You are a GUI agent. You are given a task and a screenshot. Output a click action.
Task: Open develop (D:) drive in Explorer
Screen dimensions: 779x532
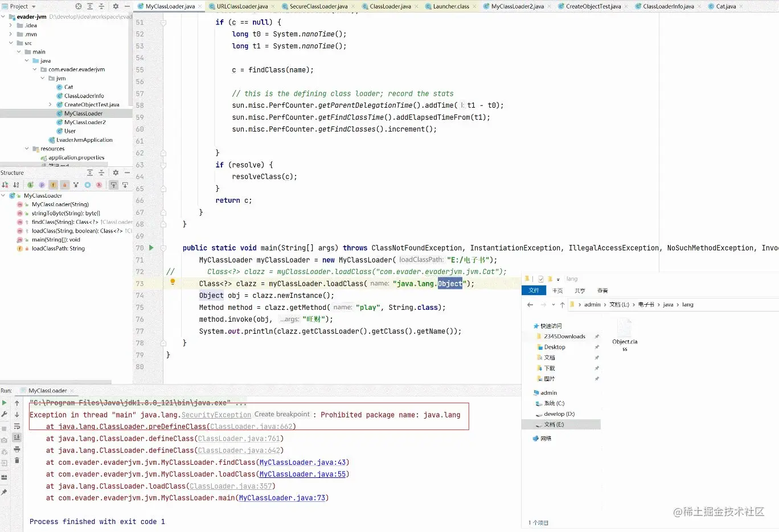click(x=559, y=414)
